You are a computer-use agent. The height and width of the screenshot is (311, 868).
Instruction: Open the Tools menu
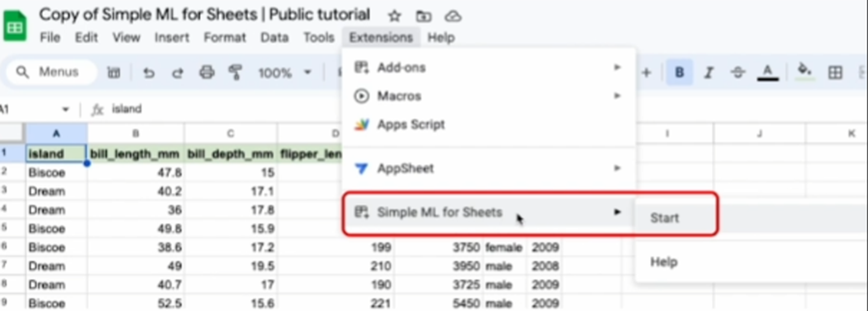(x=319, y=37)
